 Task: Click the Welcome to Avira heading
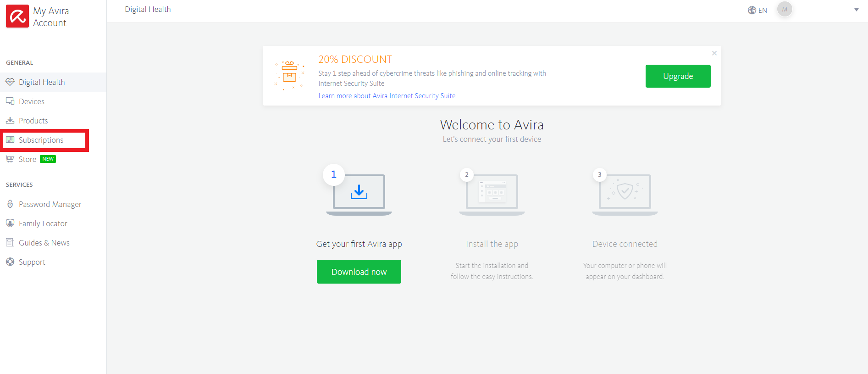click(492, 125)
